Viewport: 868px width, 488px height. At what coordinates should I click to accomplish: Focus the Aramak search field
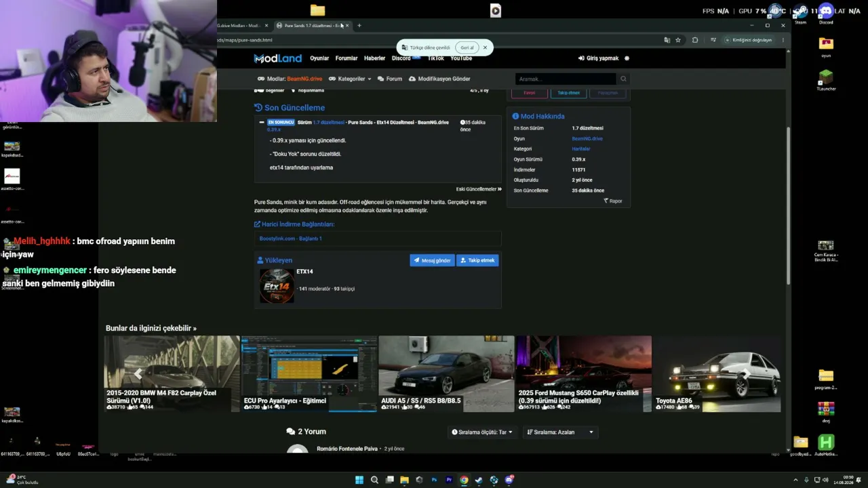566,79
